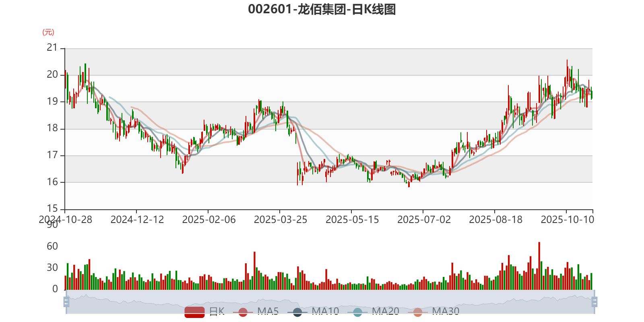The height and width of the screenshot is (322, 644).
Task: Click the middle of the data zoom range bar
Action: [x=330, y=301]
